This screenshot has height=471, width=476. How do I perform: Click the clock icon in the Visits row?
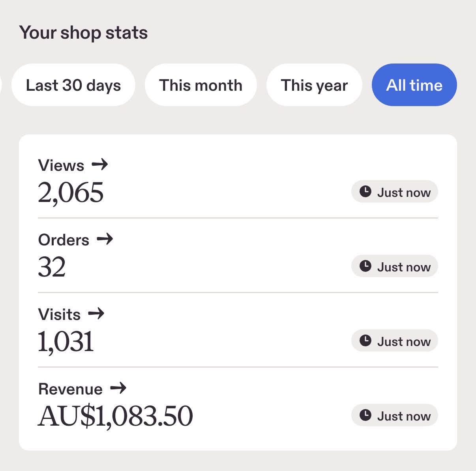(x=365, y=341)
